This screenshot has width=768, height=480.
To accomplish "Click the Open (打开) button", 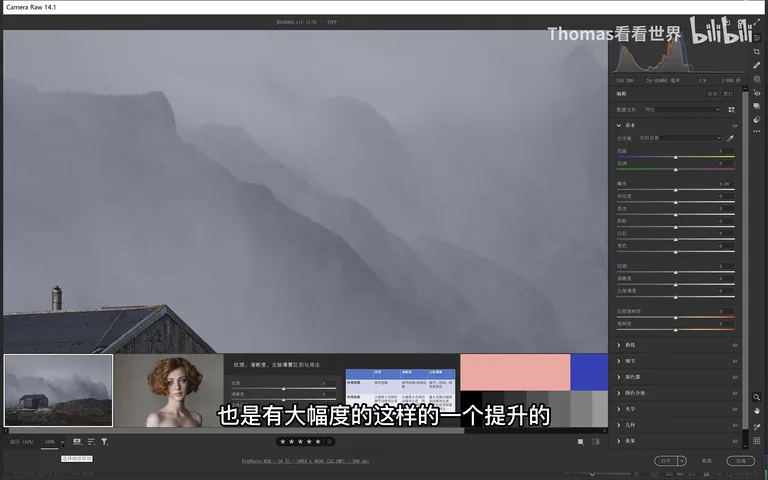I will click(x=666, y=461).
